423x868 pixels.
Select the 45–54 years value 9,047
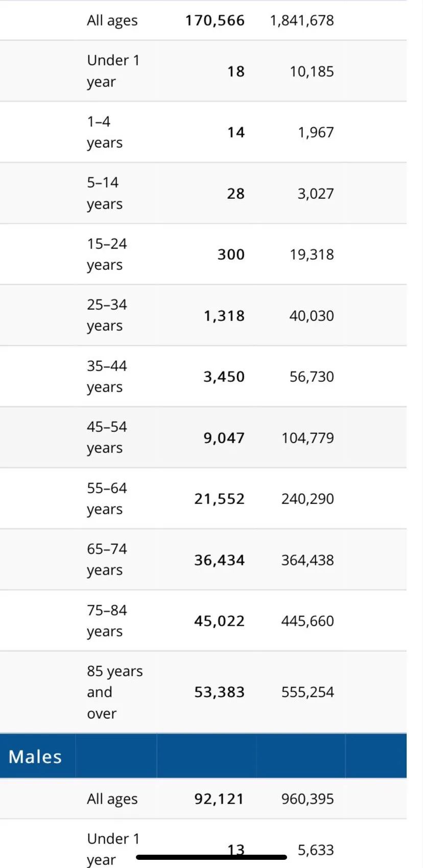pos(224,438)
